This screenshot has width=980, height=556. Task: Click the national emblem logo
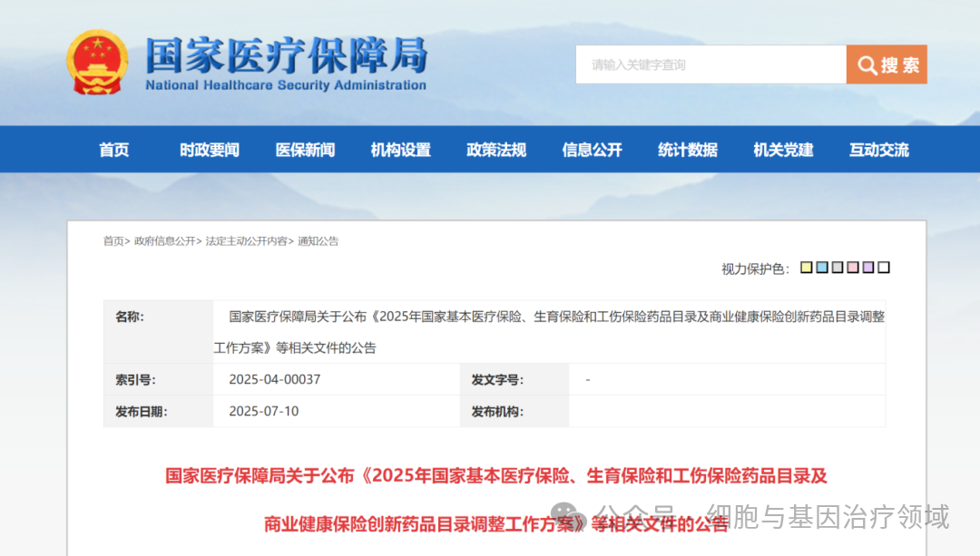pos(97,63)
